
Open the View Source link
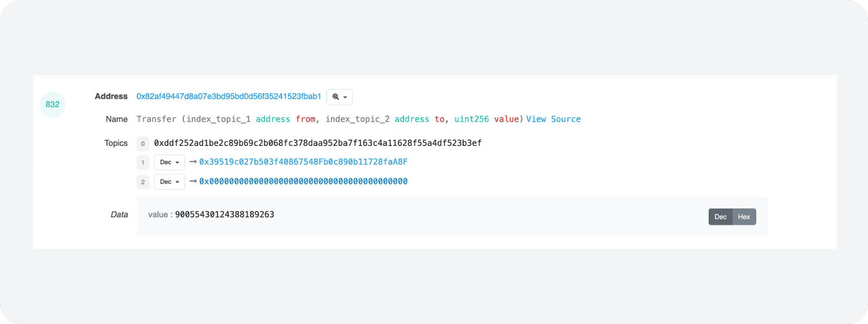553,119
